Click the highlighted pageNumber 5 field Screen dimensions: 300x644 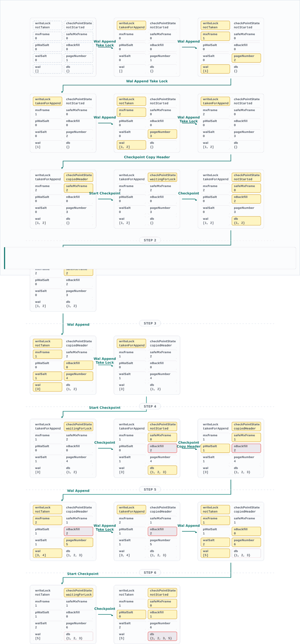coord(78,542)
